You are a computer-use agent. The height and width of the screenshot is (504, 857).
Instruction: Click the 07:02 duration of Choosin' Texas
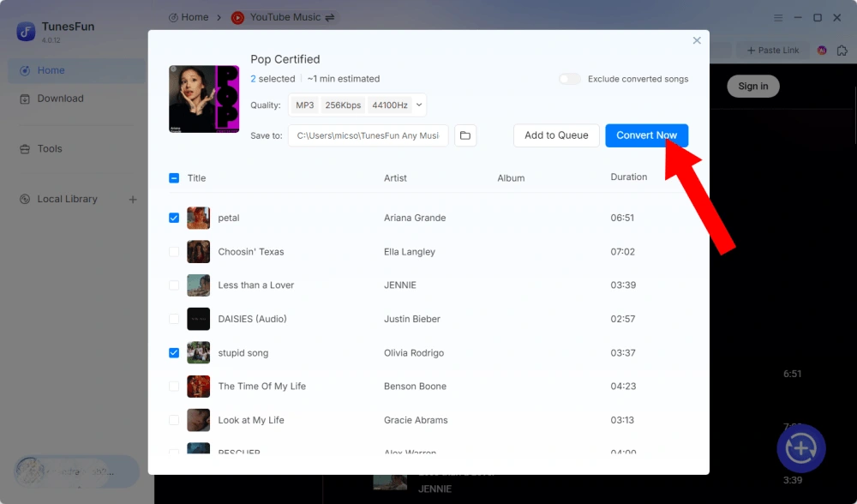tap(622, 252)
